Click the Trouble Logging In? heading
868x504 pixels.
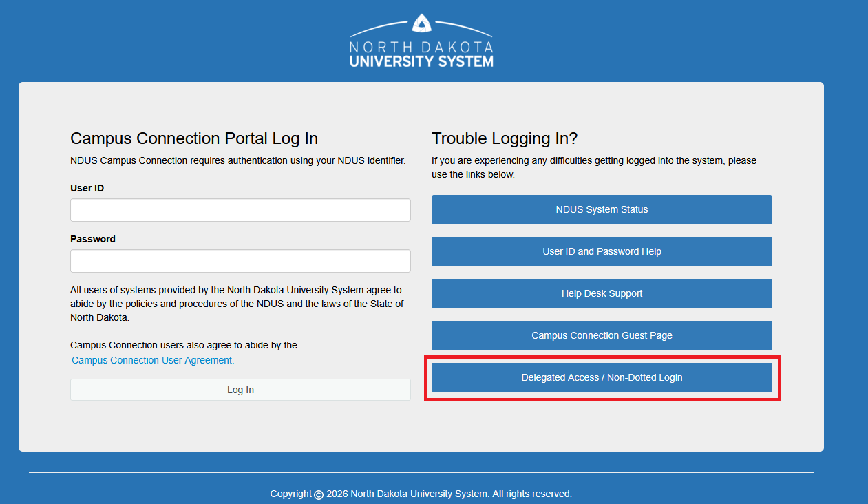(x=505, y=138)
